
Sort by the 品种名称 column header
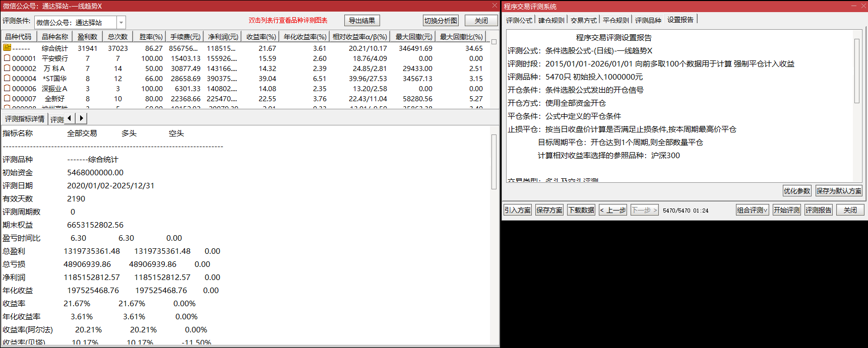[x=54, y=37]
